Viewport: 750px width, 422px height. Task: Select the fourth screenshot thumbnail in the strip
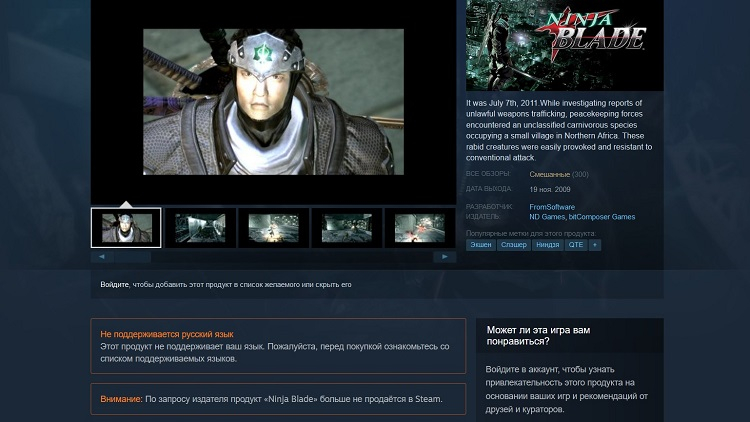coord(347,228)
